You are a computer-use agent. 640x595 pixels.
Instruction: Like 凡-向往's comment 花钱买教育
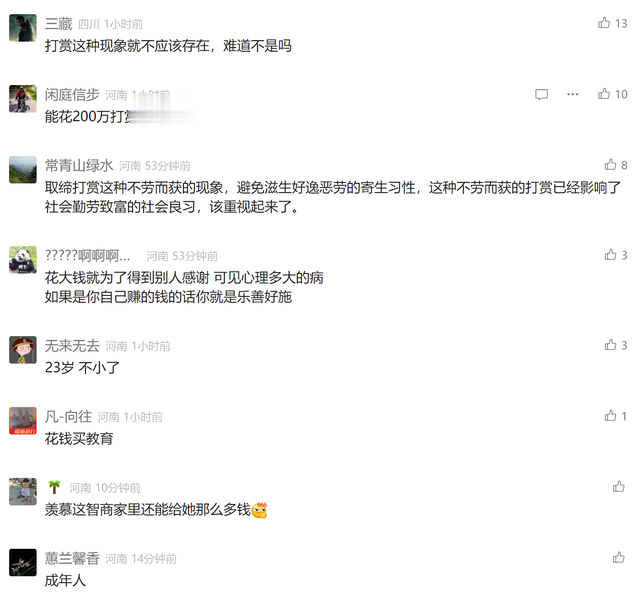pos(610,415)
